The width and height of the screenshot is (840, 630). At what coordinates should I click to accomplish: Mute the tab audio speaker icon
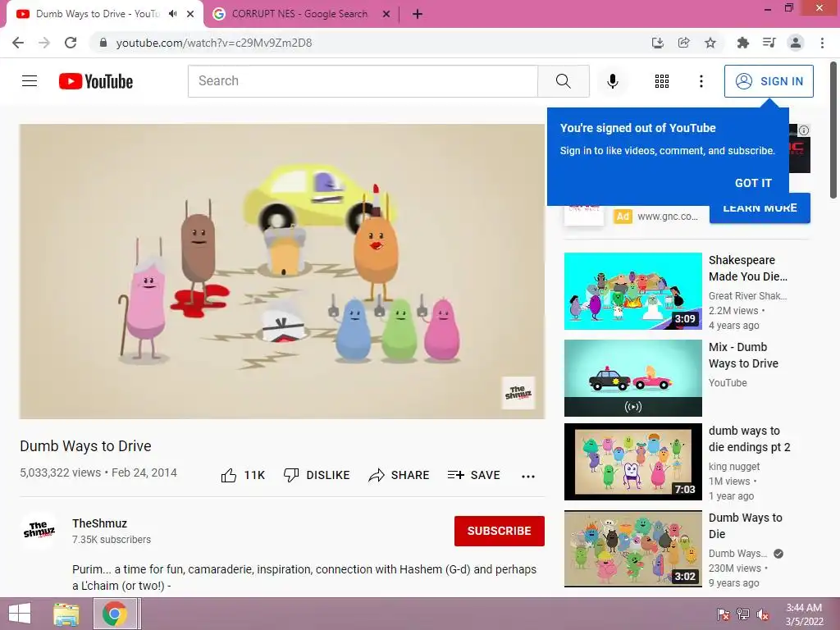tap(172, 14)
